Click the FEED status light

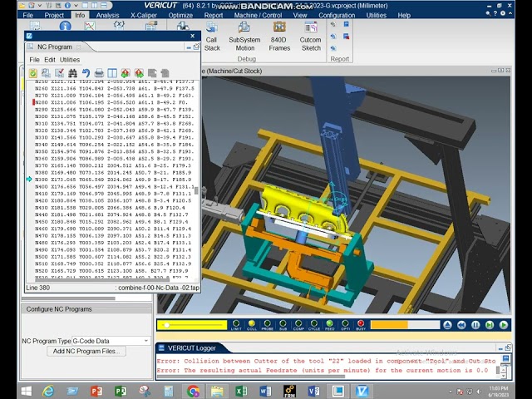[330, 325]
